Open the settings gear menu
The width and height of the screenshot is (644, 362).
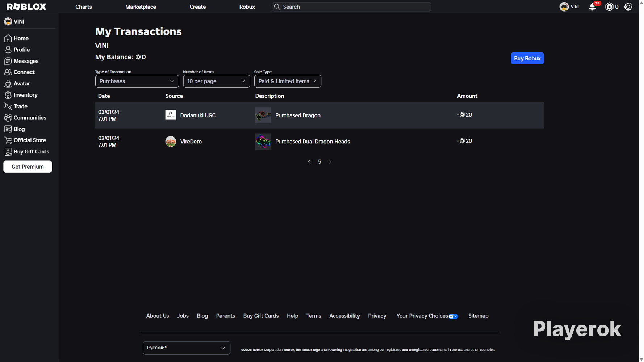[x=628, y=7]
